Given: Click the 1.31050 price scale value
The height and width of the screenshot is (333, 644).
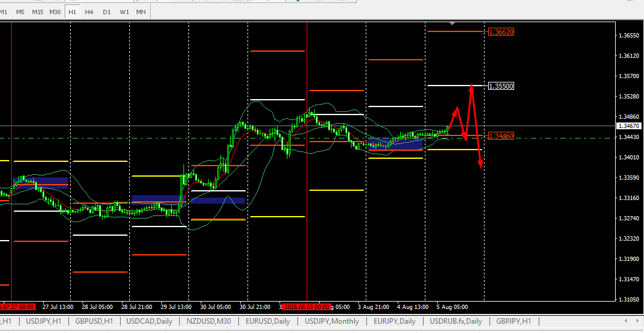Looking at the screenshot, I should click(x=629, y=299).
